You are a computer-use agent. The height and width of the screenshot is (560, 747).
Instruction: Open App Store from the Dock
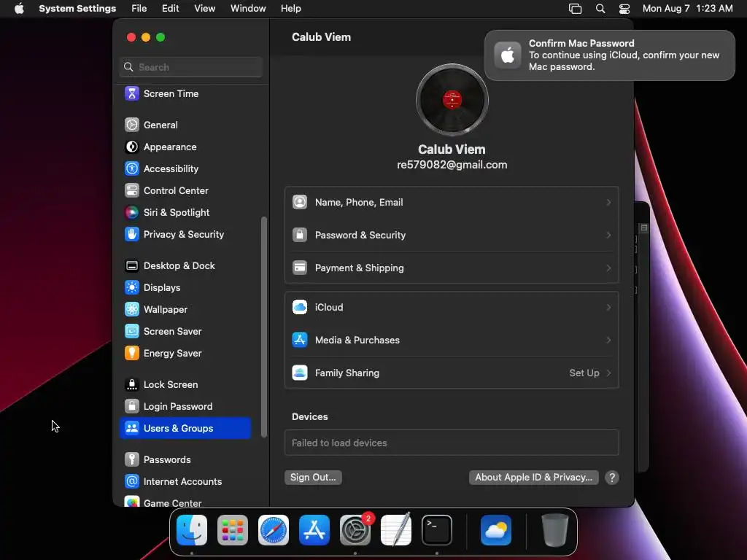click(x=314, y=530)
